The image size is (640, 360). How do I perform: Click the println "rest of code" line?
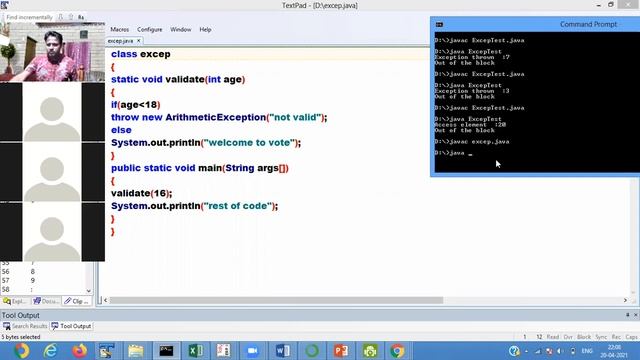tap(195, 206)
